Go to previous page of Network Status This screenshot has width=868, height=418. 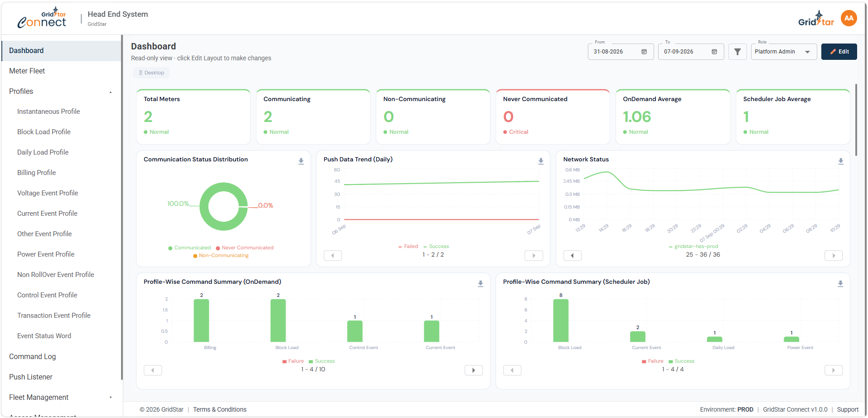[x=572, y=256]
